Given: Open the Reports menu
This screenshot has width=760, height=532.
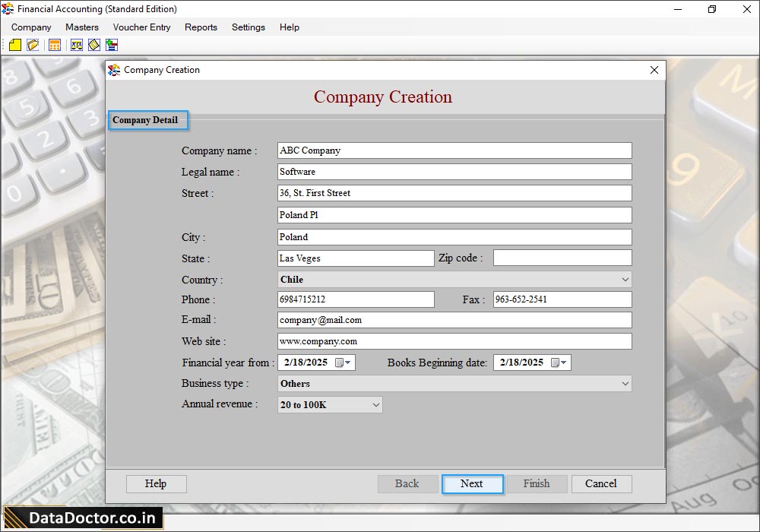Looking at the screenshot, I should pos(201,27).
